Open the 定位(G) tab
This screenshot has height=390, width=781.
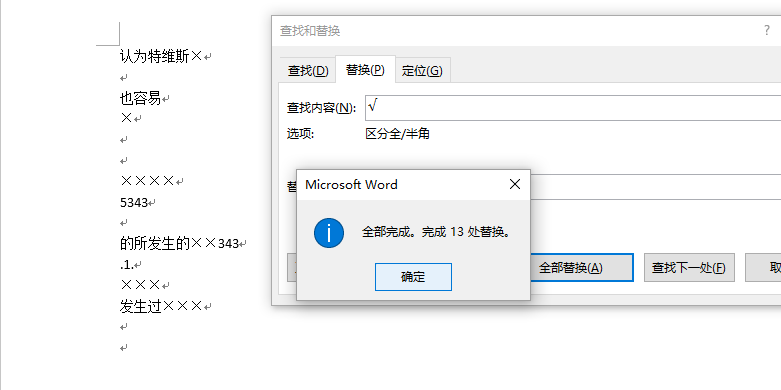(422, 71)
